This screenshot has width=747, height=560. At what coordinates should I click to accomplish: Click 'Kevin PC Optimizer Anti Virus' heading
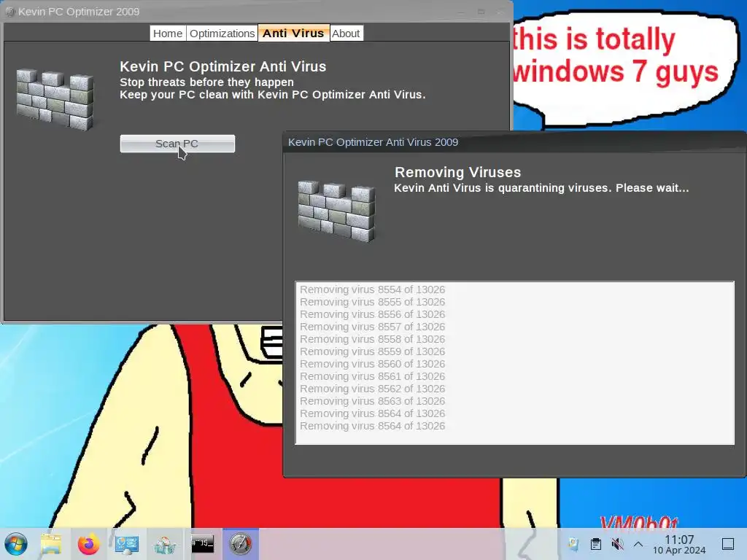click(x=223, y=66)
